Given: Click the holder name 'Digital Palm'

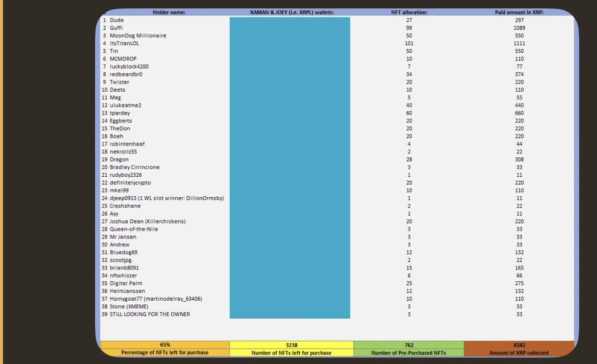Looking at the screenshot, I should (125, 283).
